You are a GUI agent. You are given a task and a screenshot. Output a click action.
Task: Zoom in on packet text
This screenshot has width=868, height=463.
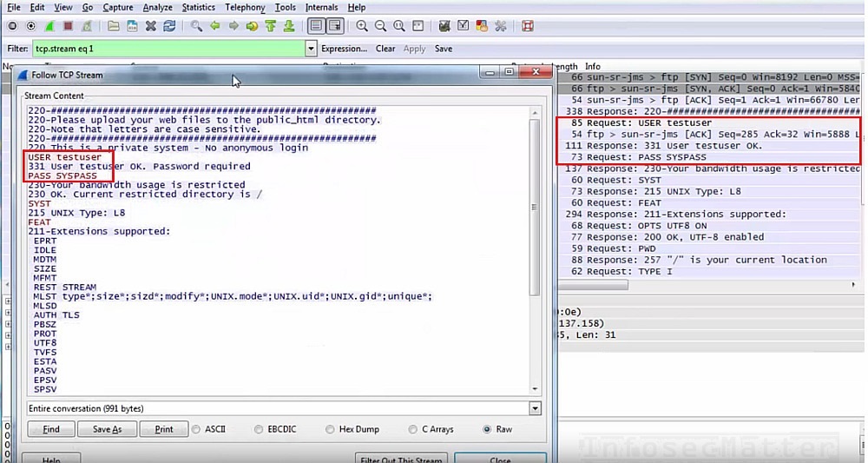tap(362, 26)
